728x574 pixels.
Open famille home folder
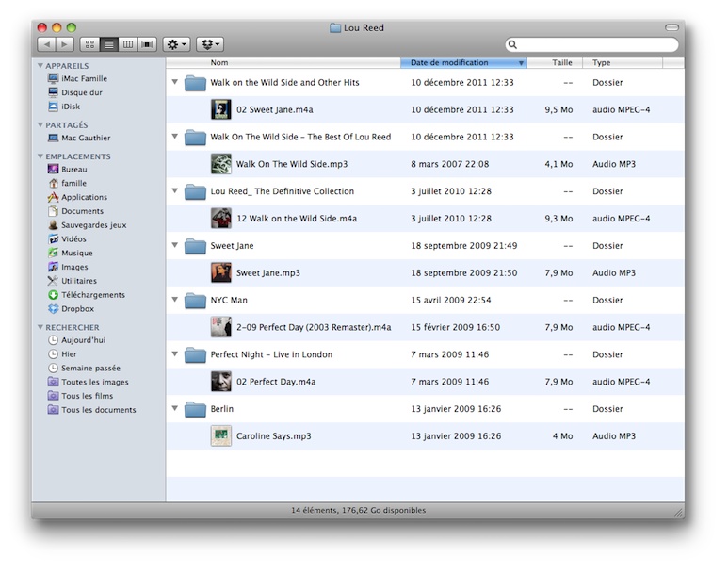point(67,183)
